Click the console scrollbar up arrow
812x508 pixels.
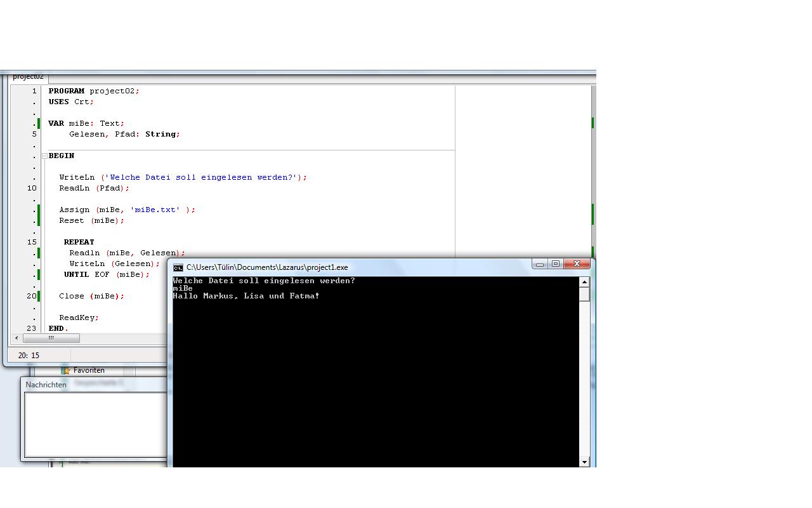[x=584, y=281]
